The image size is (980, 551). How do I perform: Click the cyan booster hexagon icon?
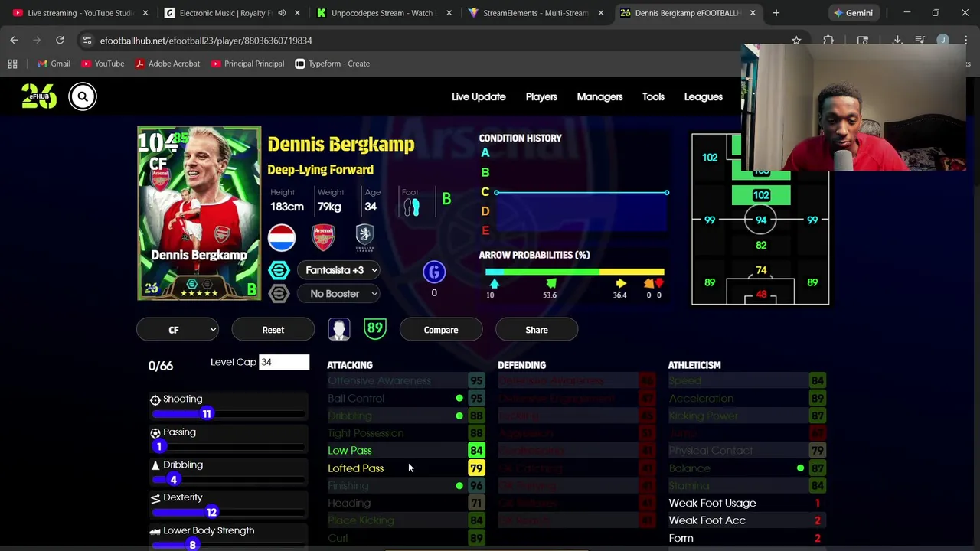(x=279, y=270)
